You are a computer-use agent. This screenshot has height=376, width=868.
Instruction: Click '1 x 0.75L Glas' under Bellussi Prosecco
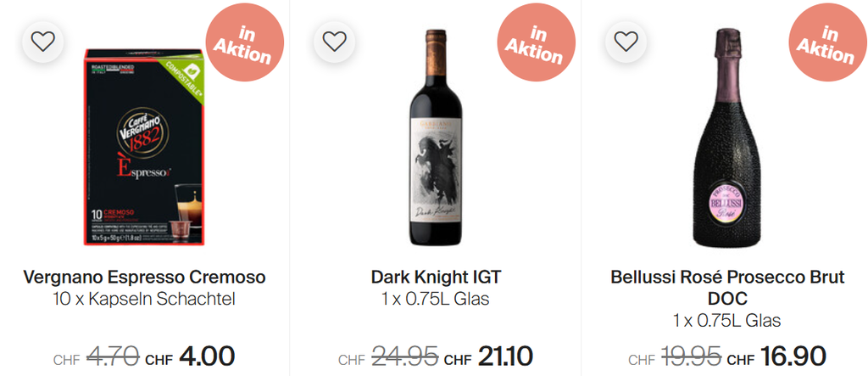(726, 321)
